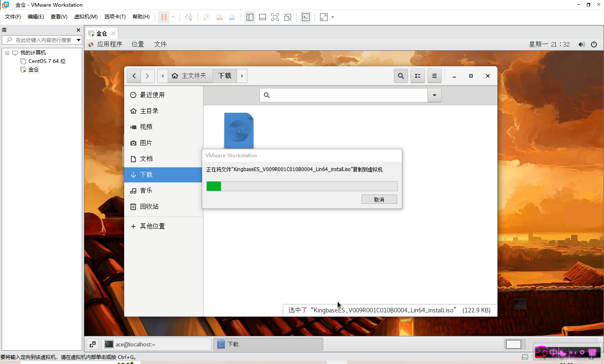Open the file manager hamburger menu
The height and width of the screenshot is (364, 604).
pos(435,76)
